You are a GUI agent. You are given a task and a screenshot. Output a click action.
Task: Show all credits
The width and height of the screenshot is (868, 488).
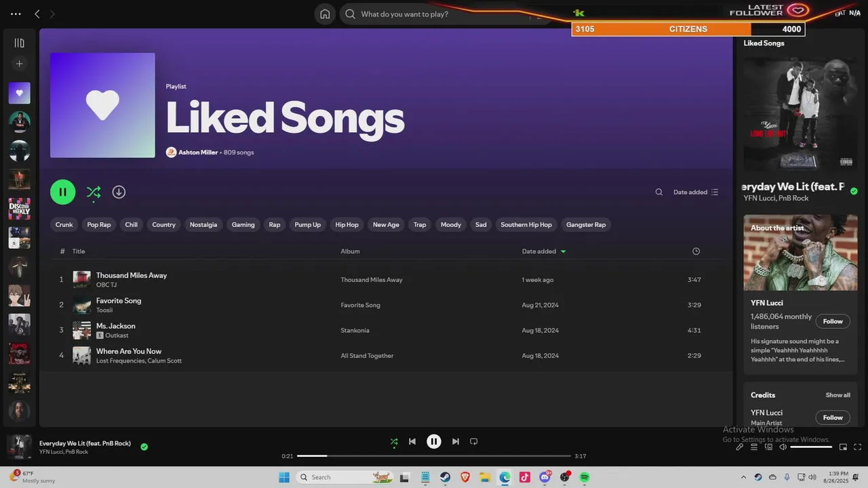[x=837, y=395]
